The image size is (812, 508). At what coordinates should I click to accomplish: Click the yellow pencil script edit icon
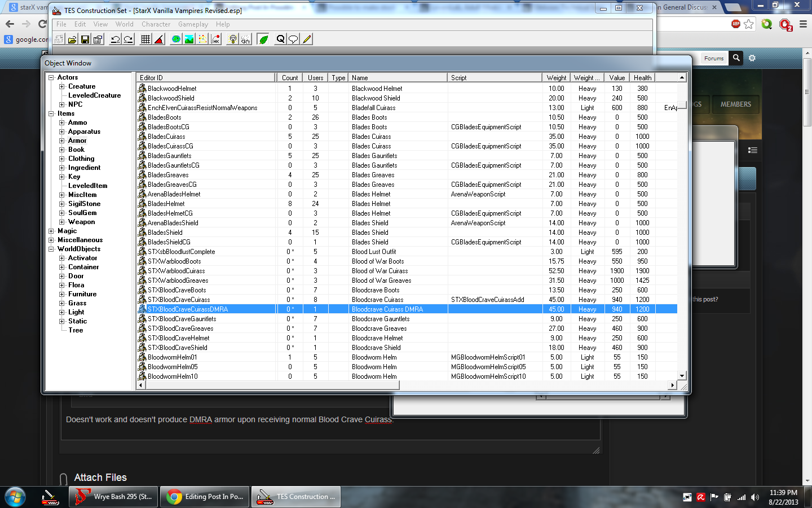coord(307,40)
